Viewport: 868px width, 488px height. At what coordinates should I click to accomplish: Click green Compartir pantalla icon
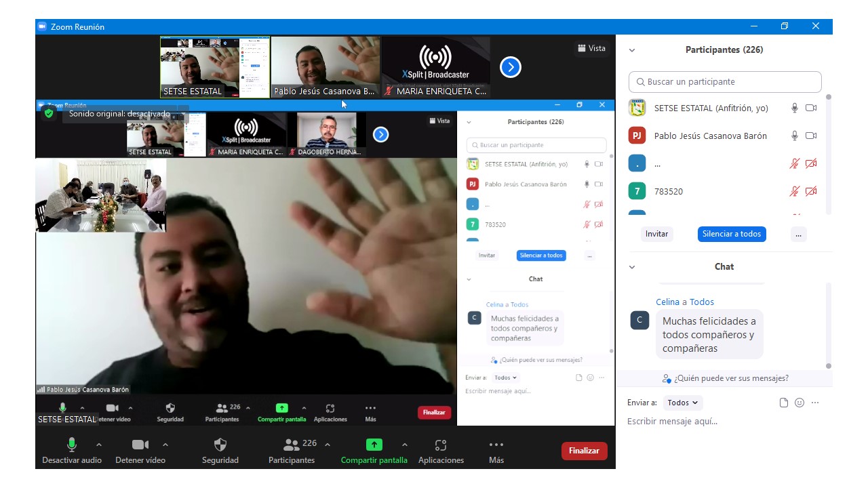374,445
